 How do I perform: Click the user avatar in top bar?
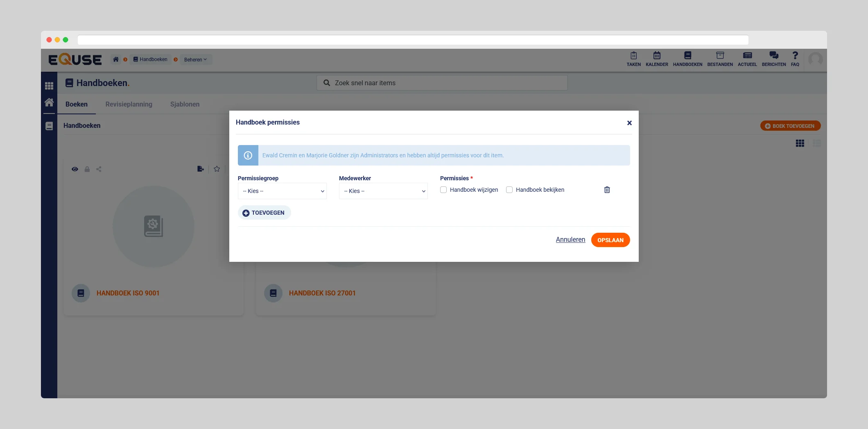tap(815, 59)
